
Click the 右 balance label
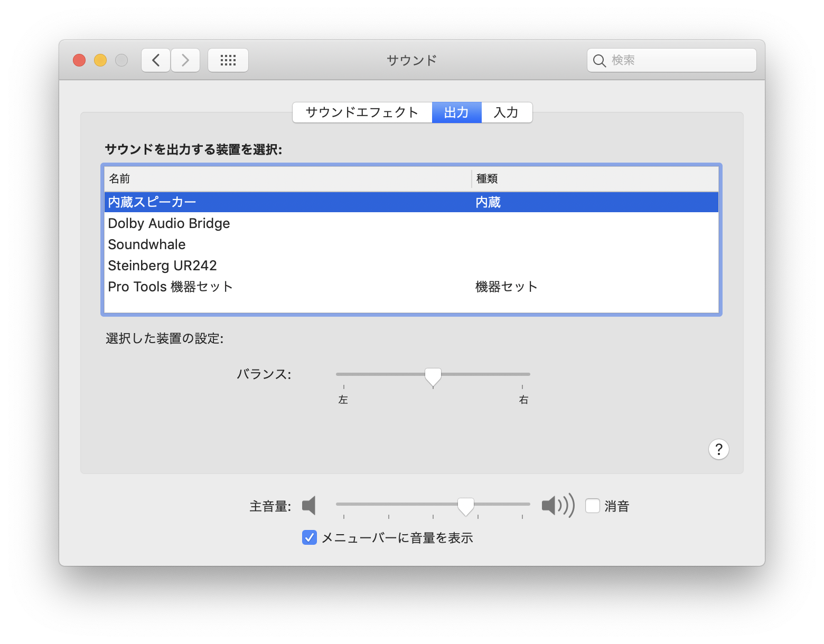(523, 400)
